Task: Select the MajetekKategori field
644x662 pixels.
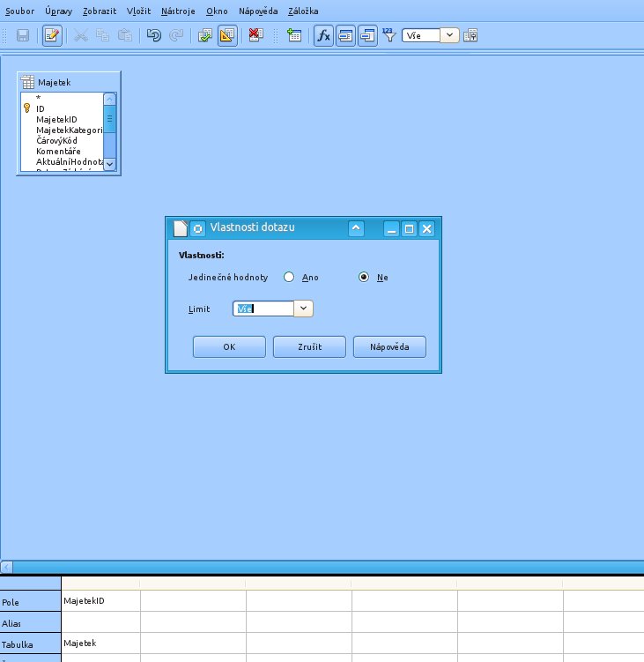Action: point(70,130)
